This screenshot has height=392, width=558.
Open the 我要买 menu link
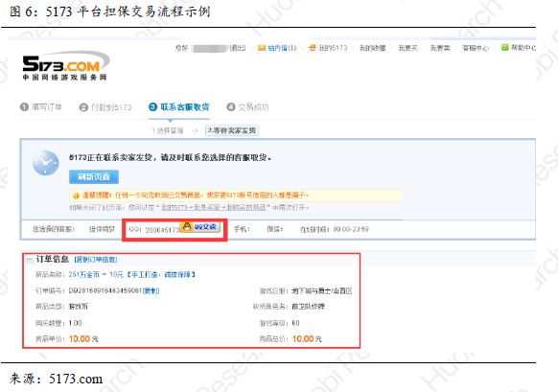click(407, 48)
